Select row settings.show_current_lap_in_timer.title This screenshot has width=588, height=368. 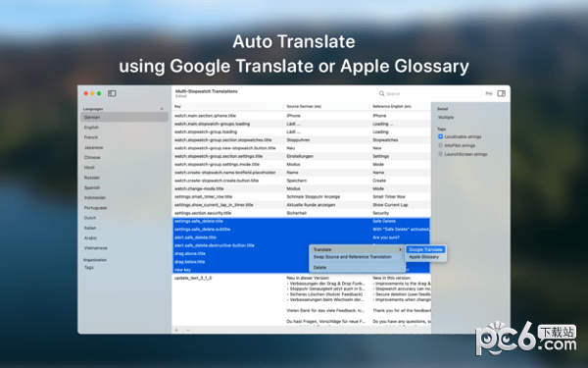[302, 205]
